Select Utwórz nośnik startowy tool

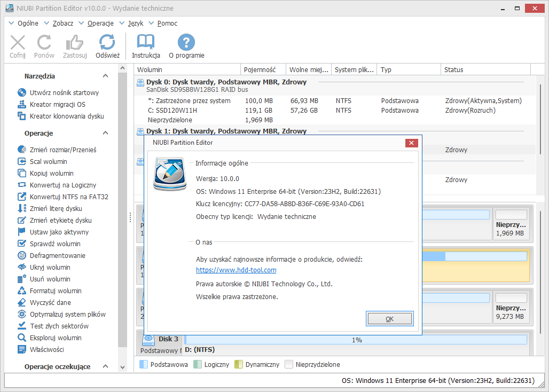(58, 93)
